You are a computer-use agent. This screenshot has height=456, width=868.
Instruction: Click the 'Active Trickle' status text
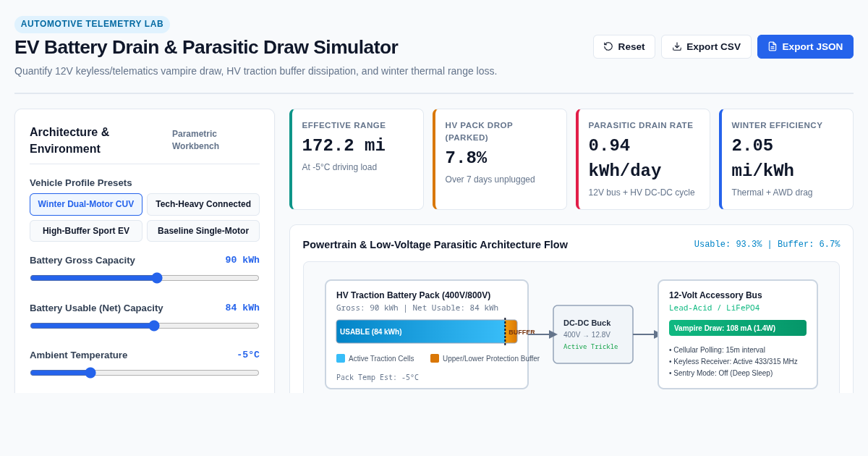tap(590, 347)
